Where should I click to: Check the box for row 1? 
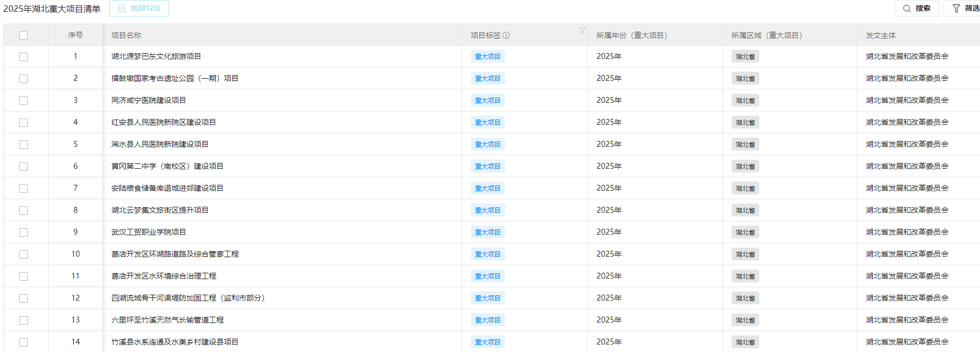click(x=24, y=57)
